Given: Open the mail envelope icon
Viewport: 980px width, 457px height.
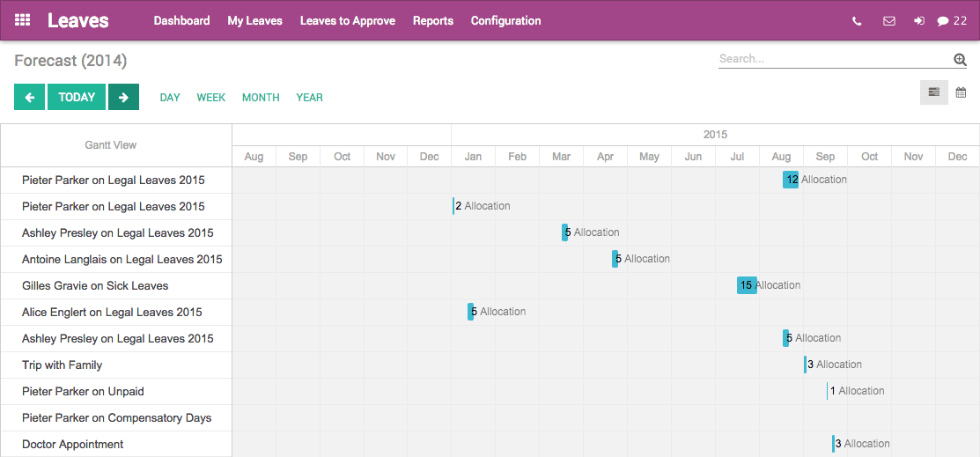Looking at the screenshot, I should click(x=888, y=21).
